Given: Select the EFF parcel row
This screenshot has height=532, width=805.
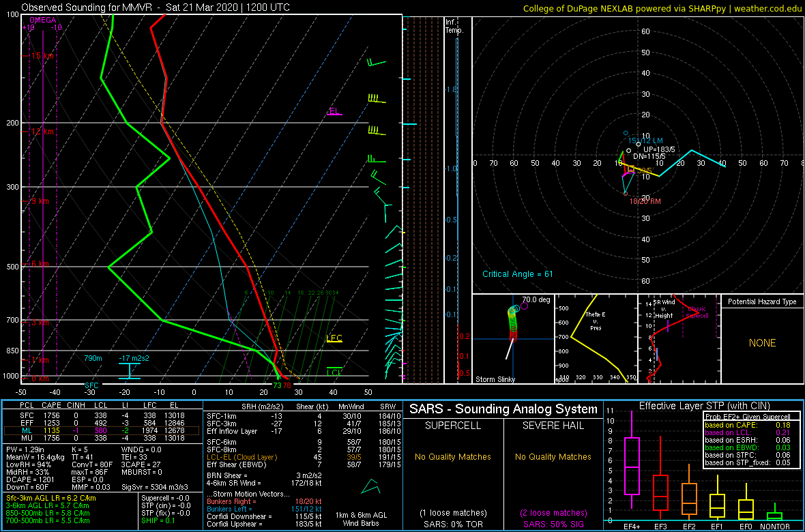Looking at the screenshot, I should (103, 423).
